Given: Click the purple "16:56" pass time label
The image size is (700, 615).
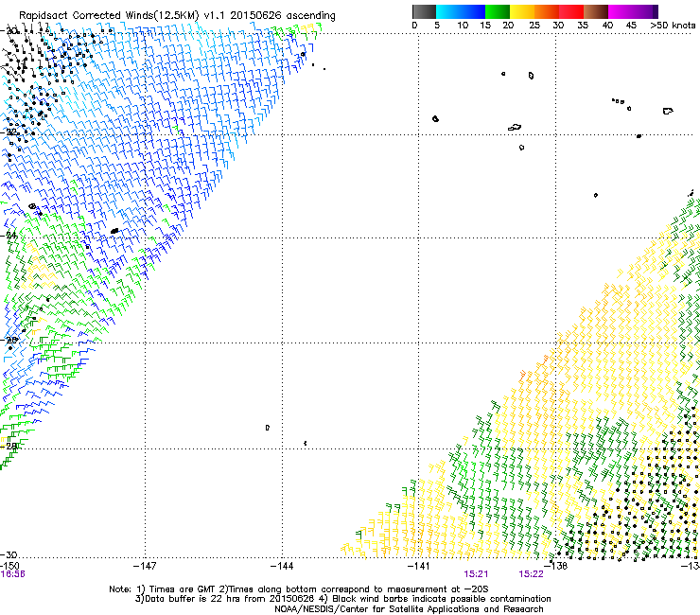Looking at the screenshot, I should coord(12,574).
